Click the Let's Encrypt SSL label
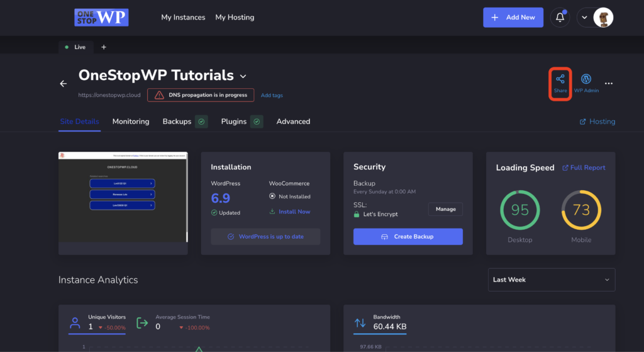Screen dimensions: 644x352 [x=380, y=214]
